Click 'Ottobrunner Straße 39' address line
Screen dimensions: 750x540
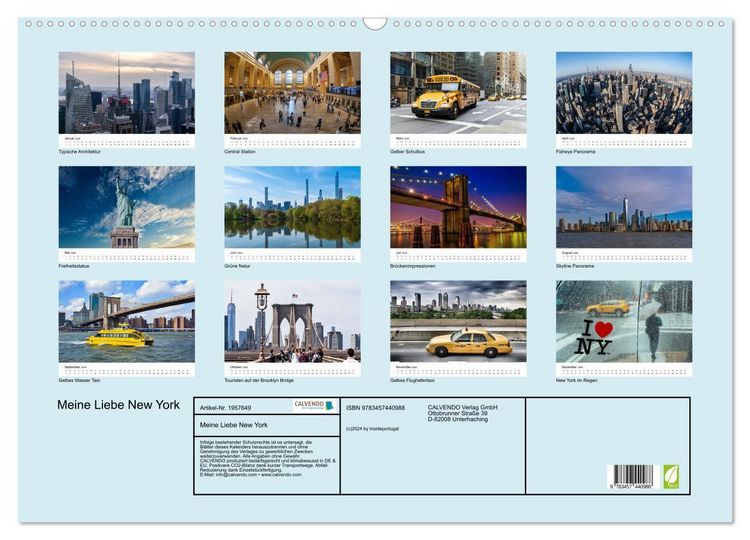click(x=457, y=413)
